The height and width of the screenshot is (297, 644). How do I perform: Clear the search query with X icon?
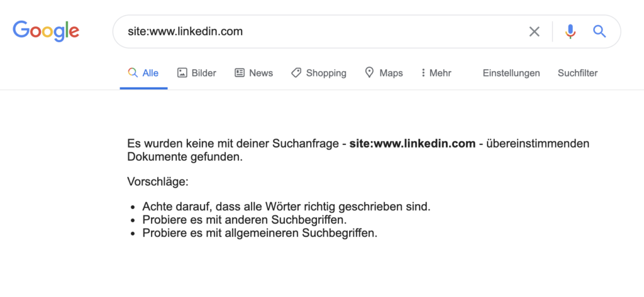[x=535, y=31]
